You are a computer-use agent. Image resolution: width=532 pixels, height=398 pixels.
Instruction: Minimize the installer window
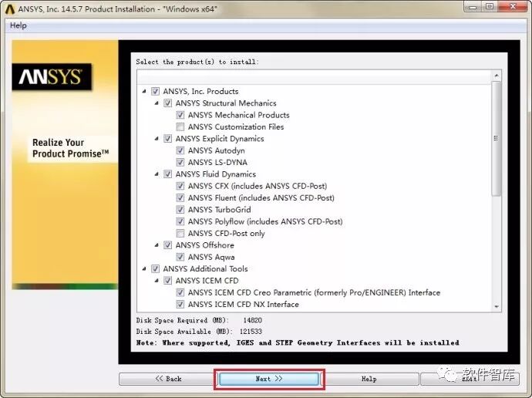(473, 7)
